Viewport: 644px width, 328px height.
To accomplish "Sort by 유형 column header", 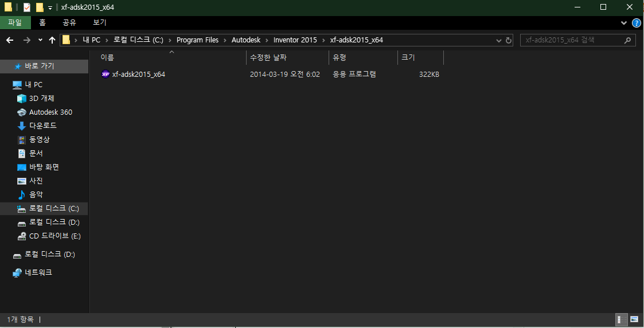I will coord(363,57).
